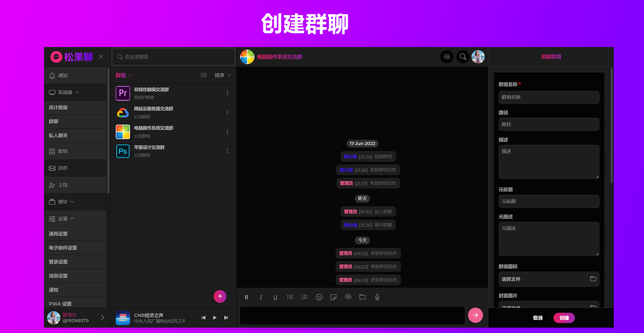Select the 网站云服务器交流群 group
This screenshot has width=644, height=333.
click(x=173, y=112)
